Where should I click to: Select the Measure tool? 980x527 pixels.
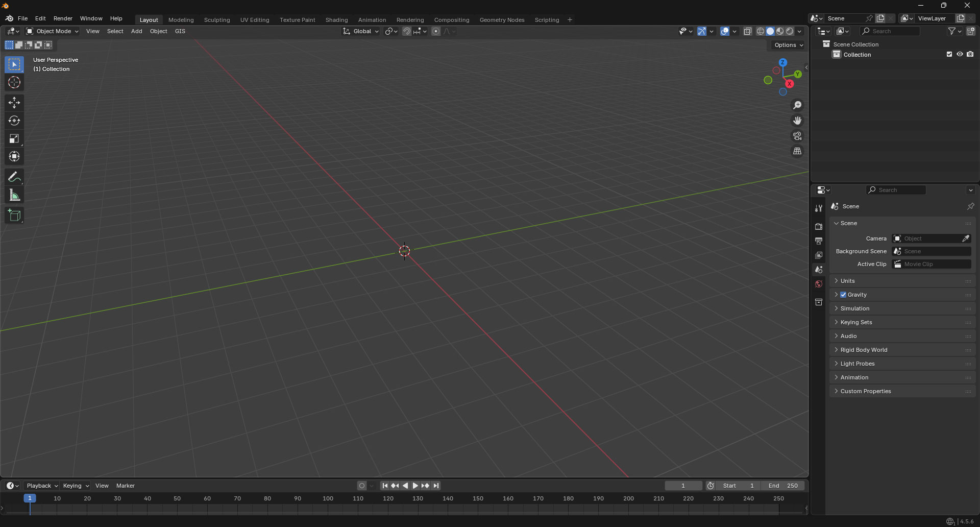(14, 195)
